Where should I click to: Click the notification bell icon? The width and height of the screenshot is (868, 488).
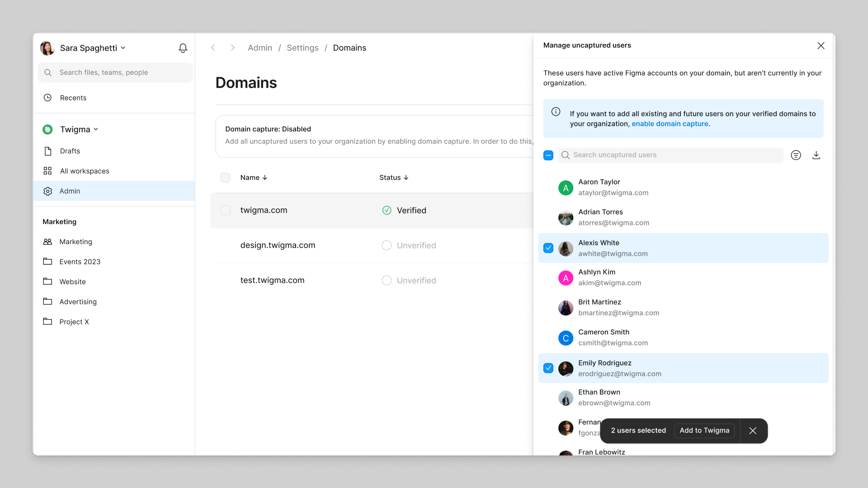(183, 48)
